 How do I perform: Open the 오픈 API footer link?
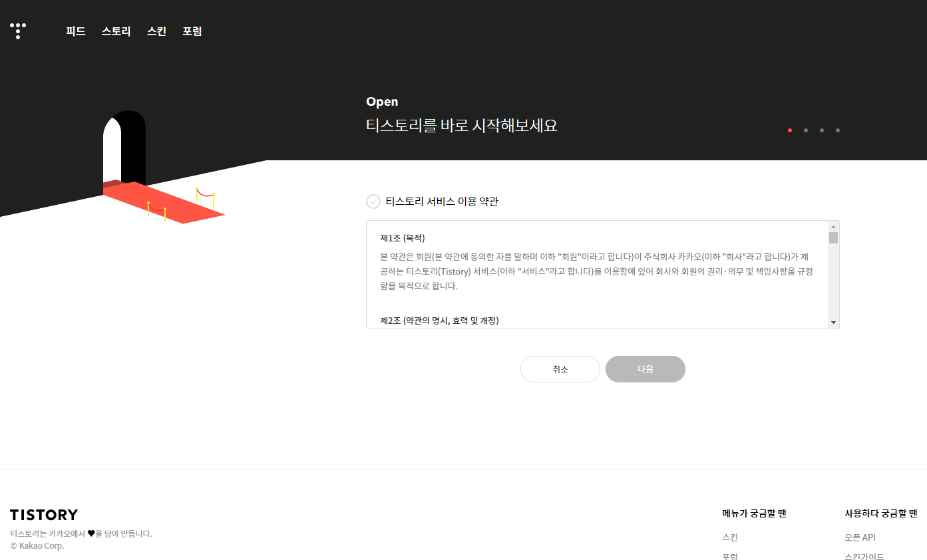860,537
